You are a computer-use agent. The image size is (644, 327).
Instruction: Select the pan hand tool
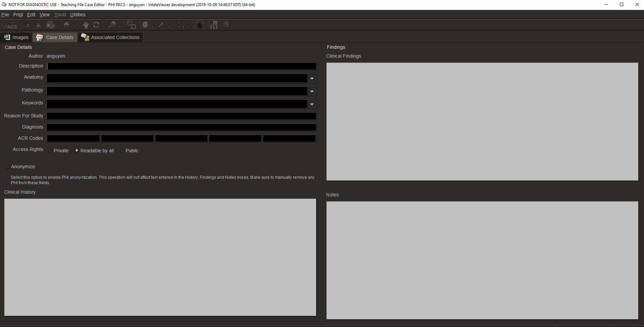click(86, 25)
